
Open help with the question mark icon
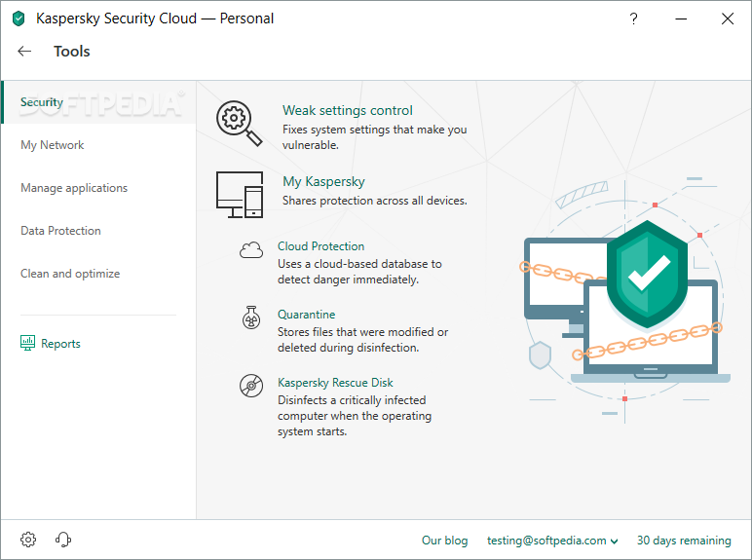(x=633, y=19)
